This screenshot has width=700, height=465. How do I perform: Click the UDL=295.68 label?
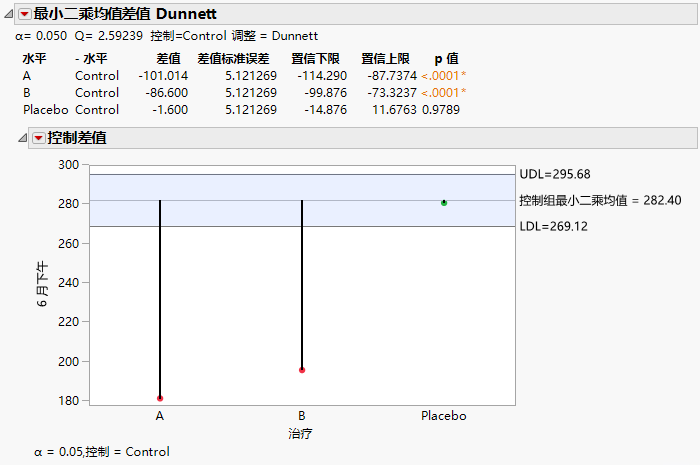555,174
